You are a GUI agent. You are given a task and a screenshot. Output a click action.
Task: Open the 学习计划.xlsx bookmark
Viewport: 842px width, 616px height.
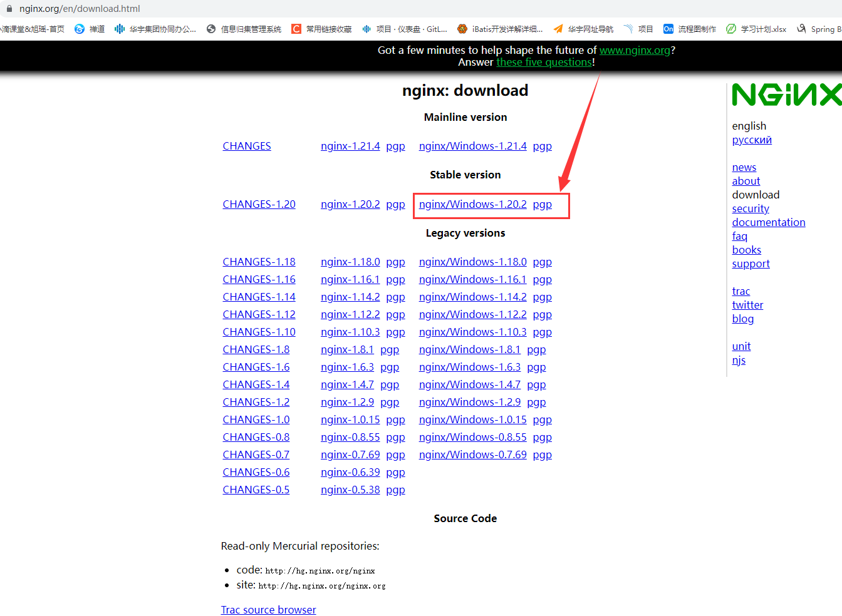[x=756, y=29]
